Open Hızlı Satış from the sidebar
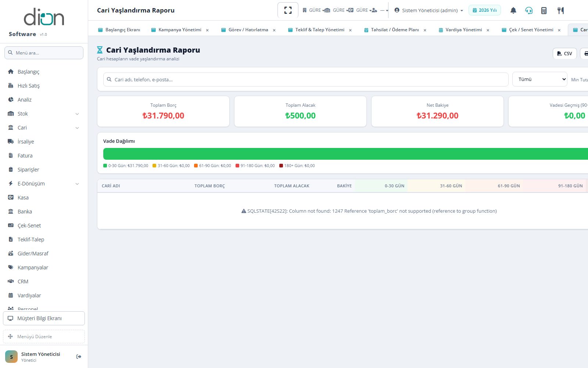 point(44,86)
